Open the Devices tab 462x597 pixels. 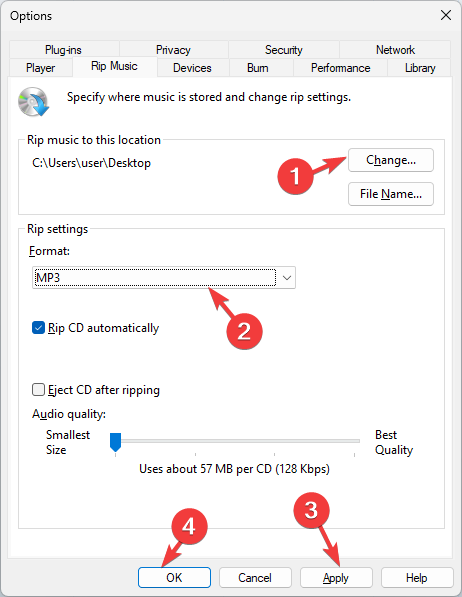pyautogui.click(x=192, y=68)
